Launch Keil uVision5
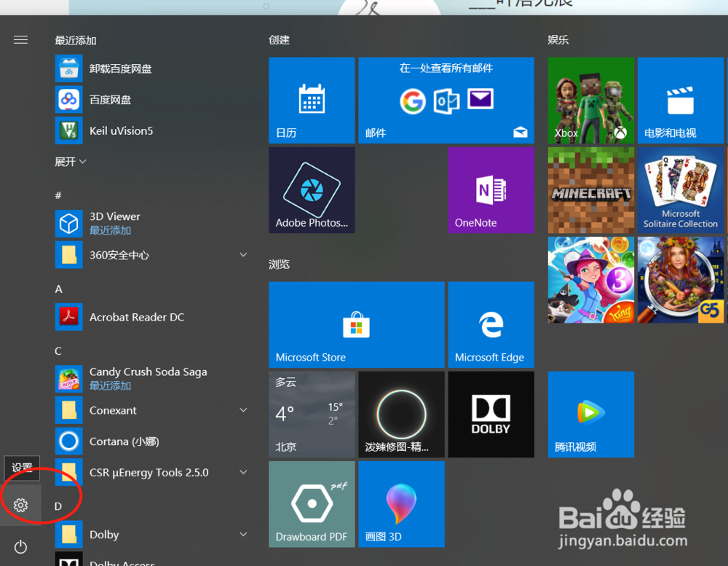 point(151,130)
